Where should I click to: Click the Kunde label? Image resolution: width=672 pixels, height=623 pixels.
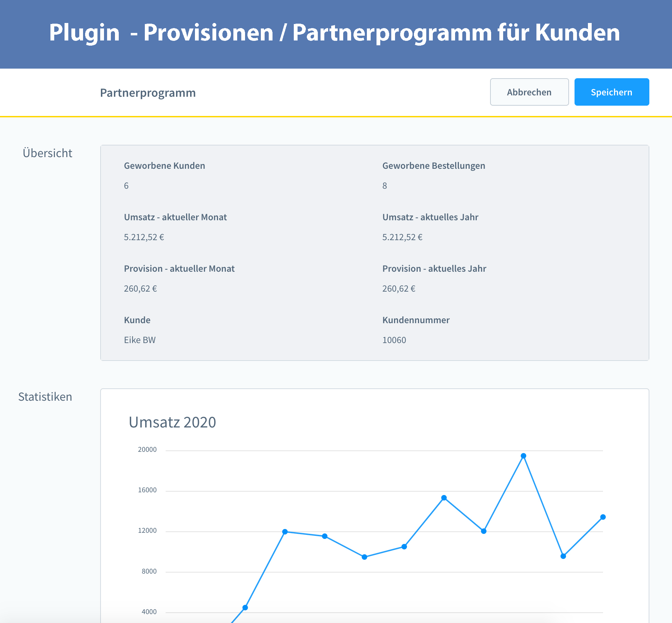coord(137,320)
